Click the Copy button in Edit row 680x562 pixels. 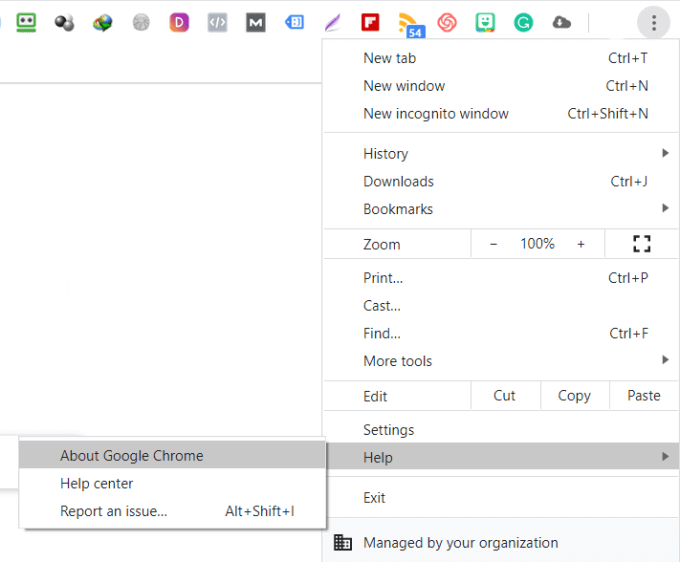[x=575, y=395]
